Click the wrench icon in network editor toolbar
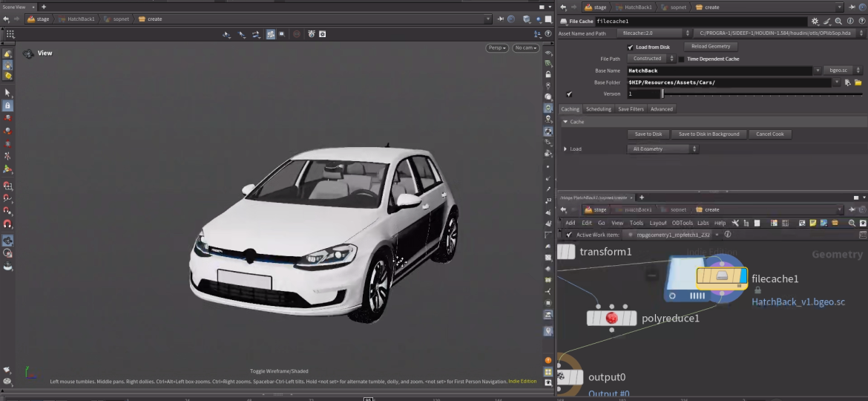 735,223
